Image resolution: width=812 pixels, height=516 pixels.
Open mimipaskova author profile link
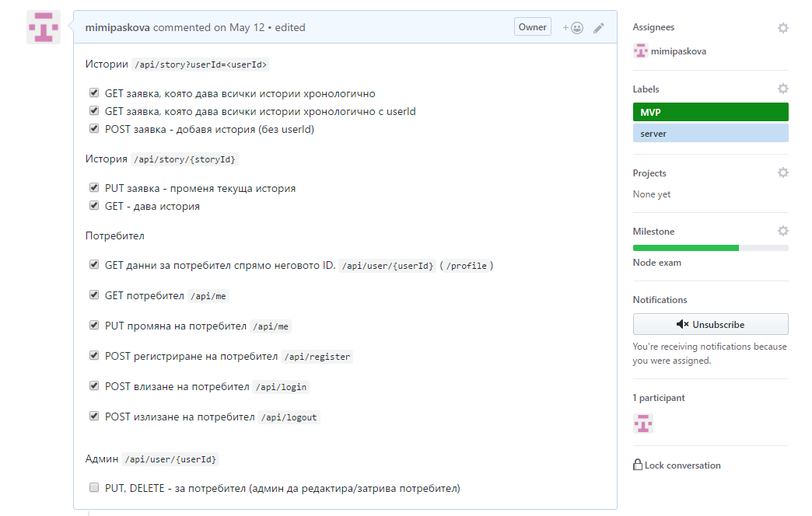(x=117, y=27)
